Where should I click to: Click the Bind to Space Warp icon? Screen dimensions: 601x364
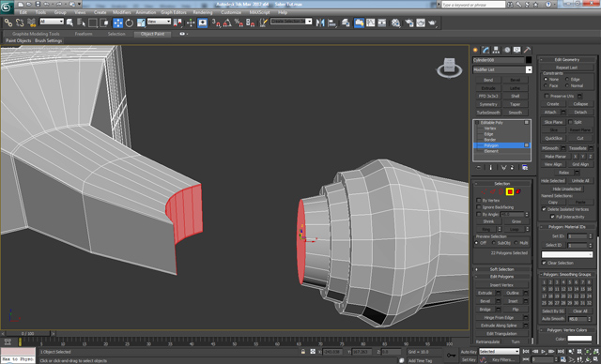[32, 23]
